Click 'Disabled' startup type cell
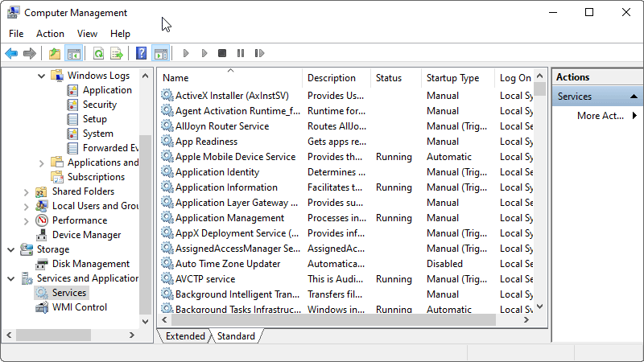 (444, 264)
